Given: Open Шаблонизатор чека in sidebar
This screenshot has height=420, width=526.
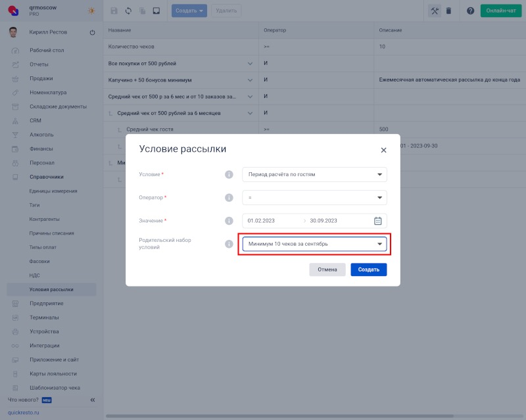Looking at the screenshot, I should click(55, 388).
